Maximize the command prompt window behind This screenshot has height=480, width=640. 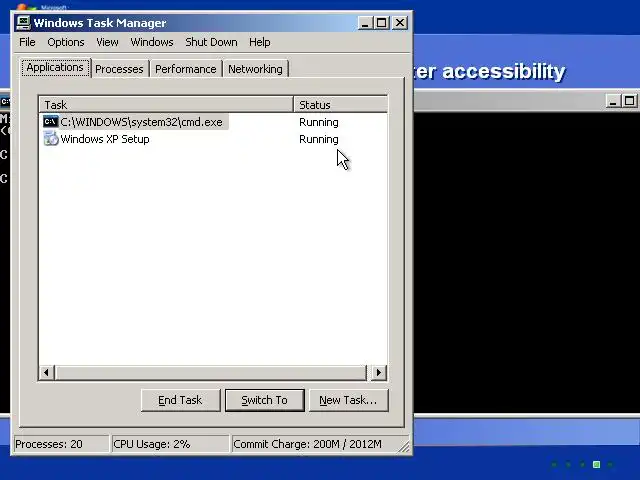click(x=629, y=101)
